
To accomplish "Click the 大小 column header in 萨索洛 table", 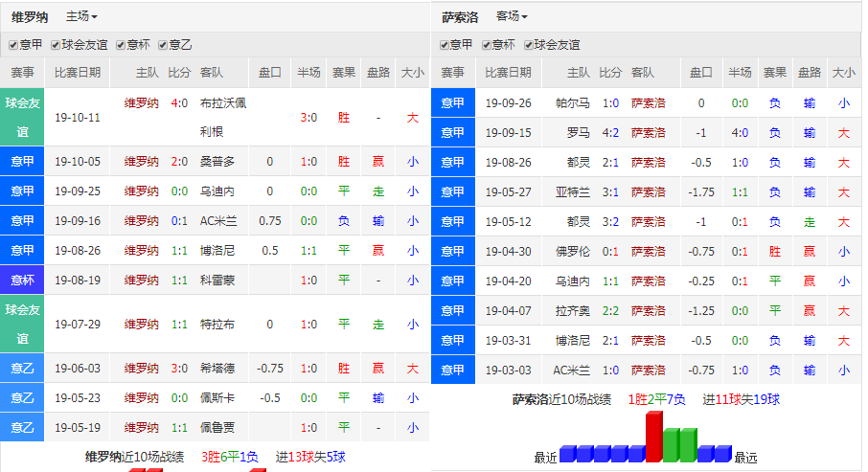I will coord(844,73).
